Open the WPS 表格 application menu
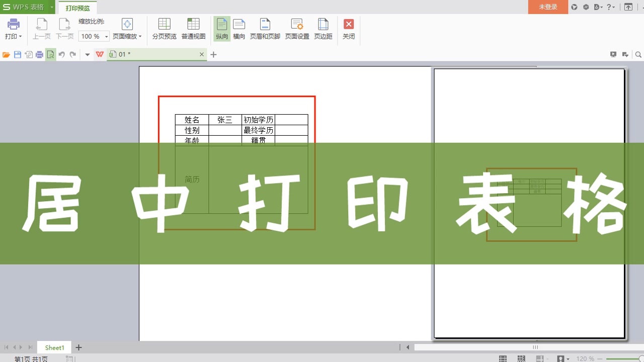 coord(24,7)
